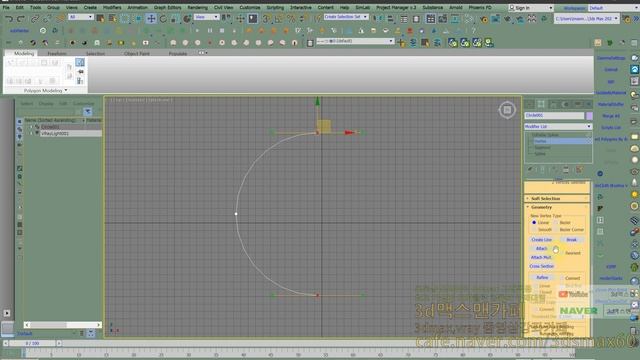The image size is (640, 360).
Task: Open the Rendering menu
Action: [x=198, y=7]
